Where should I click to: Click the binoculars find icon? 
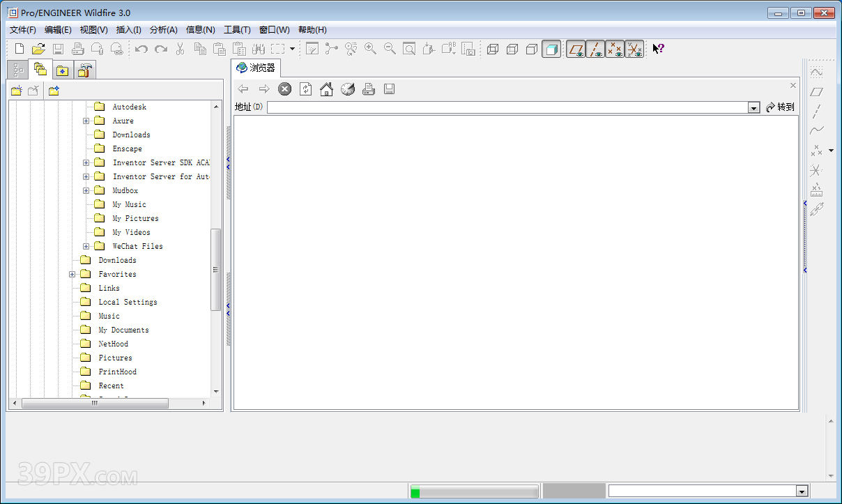(x=259, y=49)
